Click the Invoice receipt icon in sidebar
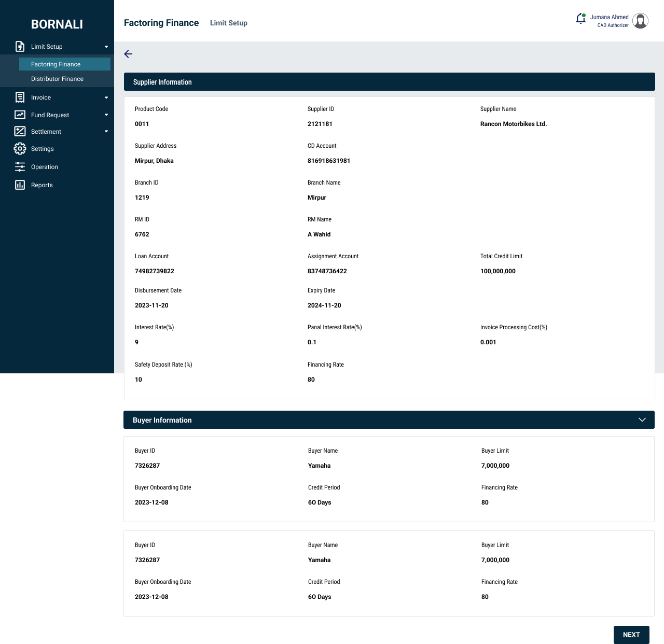 [20, 97]
